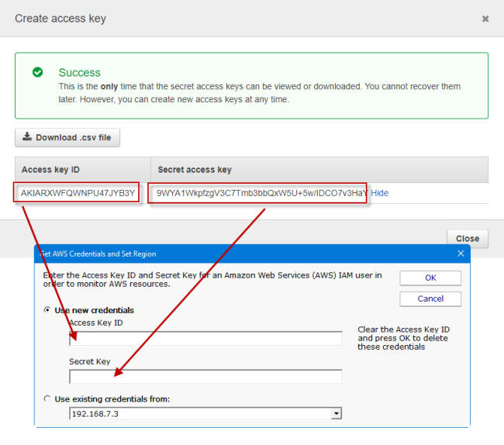504x445 pixels.
Task: Close the Set AWS Credentials dialog window
Action: (x=461, y=254)
